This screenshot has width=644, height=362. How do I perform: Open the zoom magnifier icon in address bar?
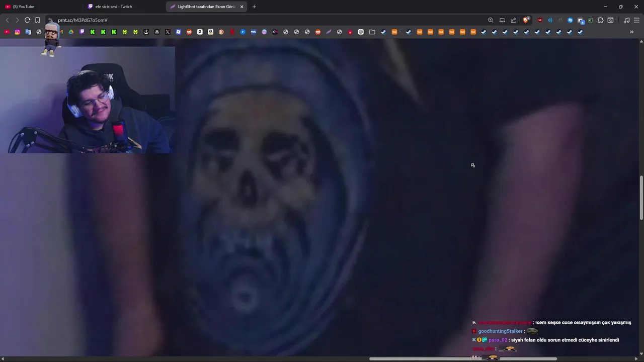pos(491,20)
